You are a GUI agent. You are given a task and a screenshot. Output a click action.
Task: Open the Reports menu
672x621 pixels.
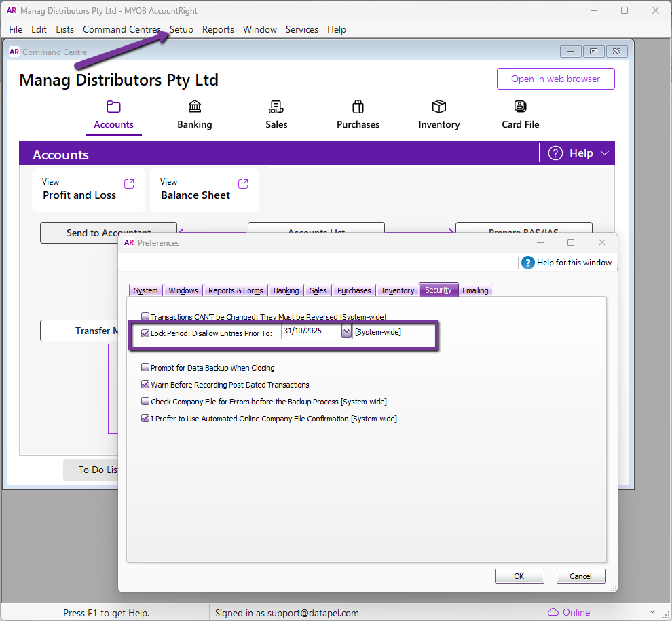click(218, 30)
